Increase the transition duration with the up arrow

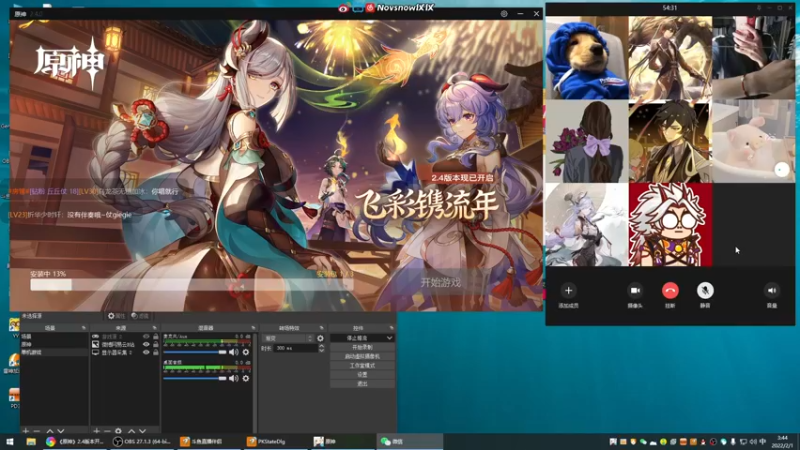point(321,346)
